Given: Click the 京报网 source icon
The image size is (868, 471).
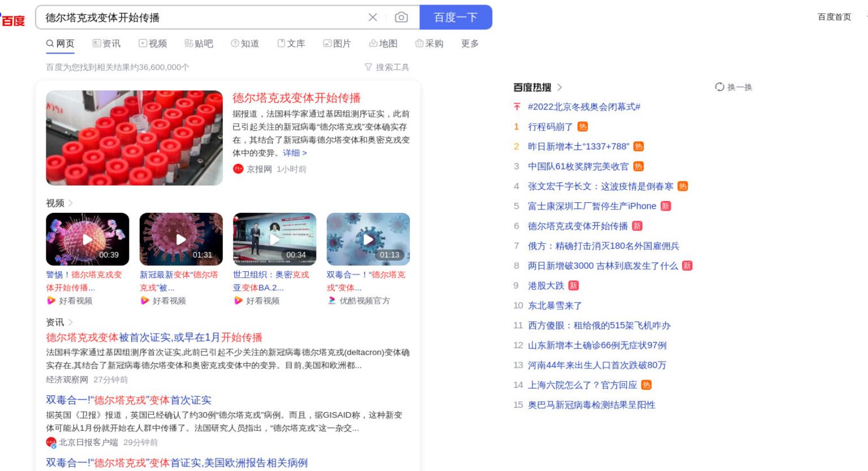Looking at the screenshot, I should click(x=238, y=169).
